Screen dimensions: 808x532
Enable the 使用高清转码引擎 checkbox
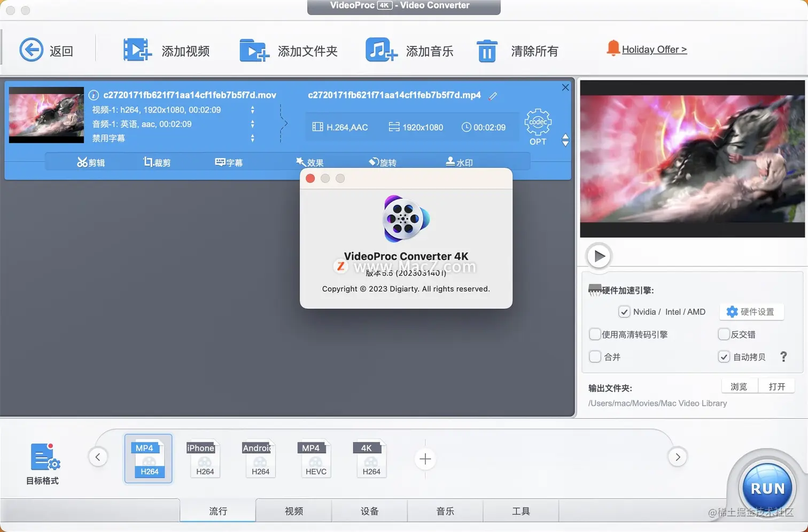(x=595, y=334)
